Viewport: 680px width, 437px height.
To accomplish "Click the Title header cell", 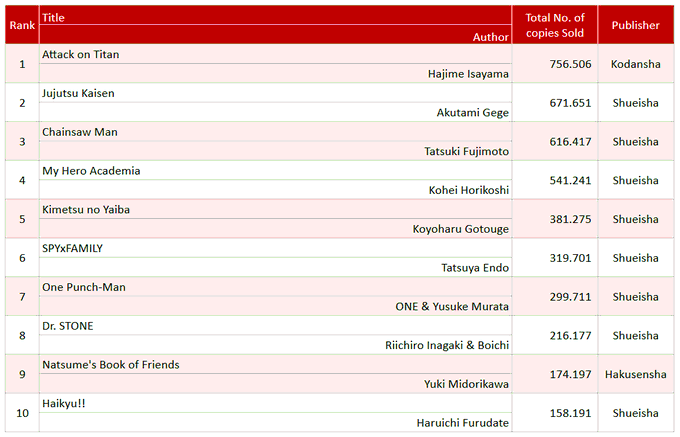I will pos(275,16).
